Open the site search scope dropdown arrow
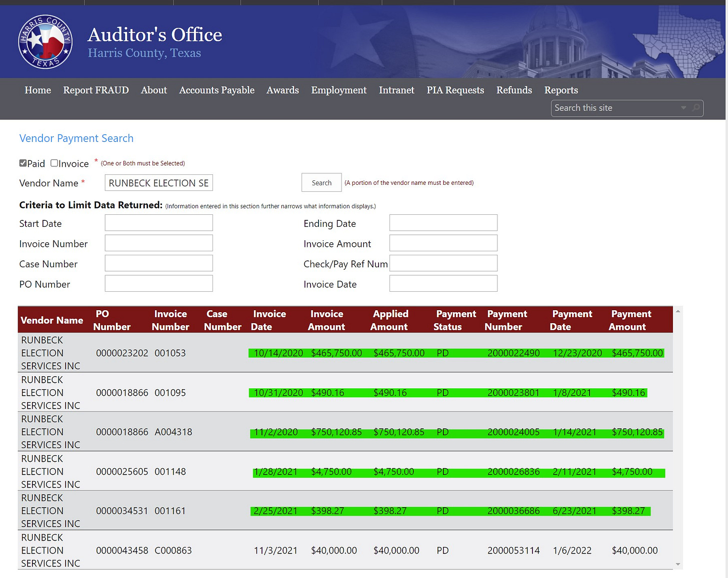Image resolution: width=728 pixels, height=578 pixels. pyautogui.click(x=683, y=108)
